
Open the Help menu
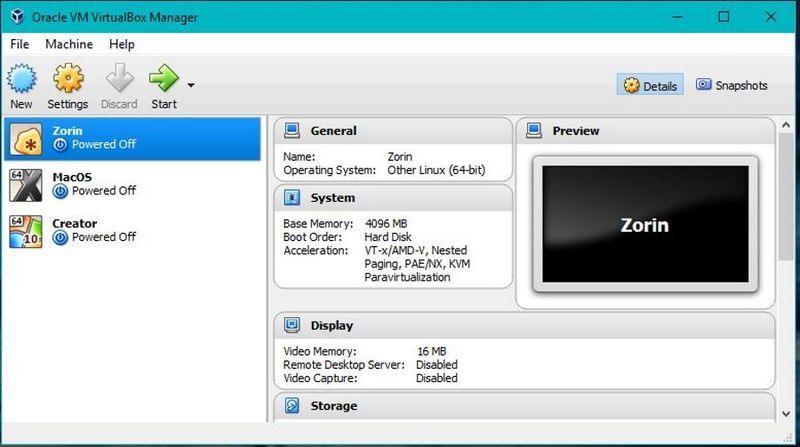click(x=121, y=44)
